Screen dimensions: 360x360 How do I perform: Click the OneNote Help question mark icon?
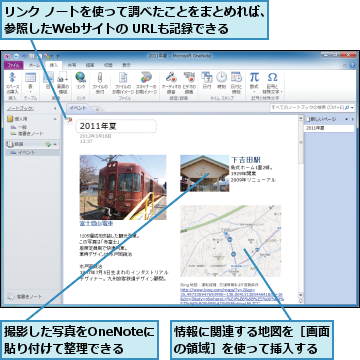352,65
